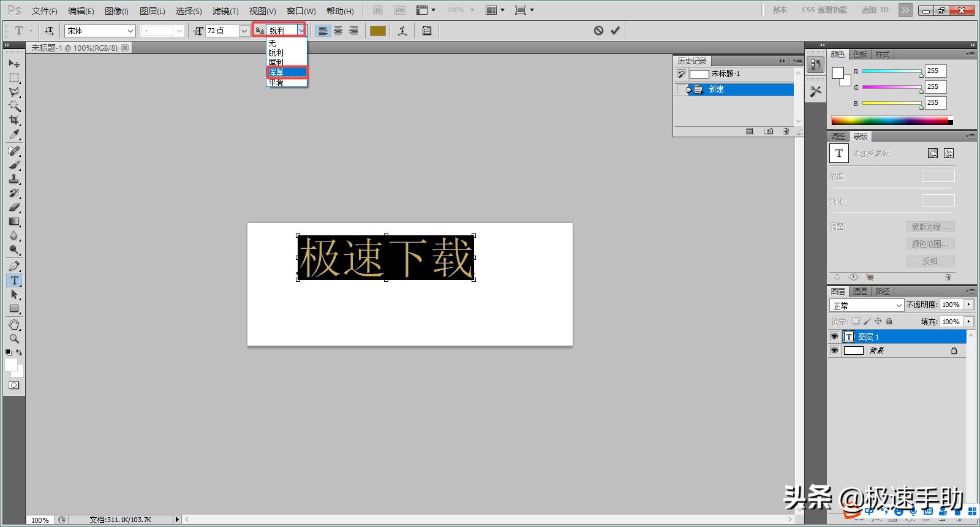Cancel the current text edit
Viewport: 980px width, 527px height.
598,31
